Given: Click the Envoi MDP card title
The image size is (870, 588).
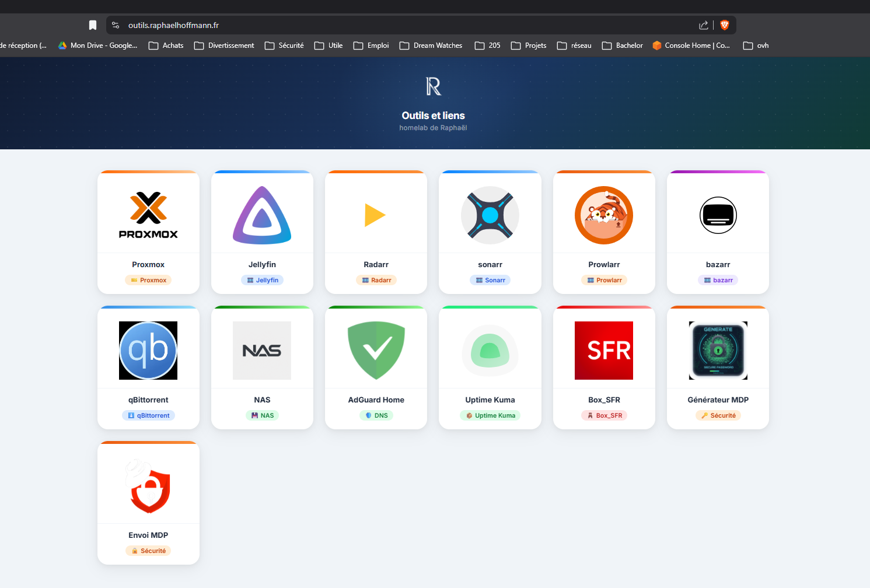Looking at the screenshot, I should [148, 535].
